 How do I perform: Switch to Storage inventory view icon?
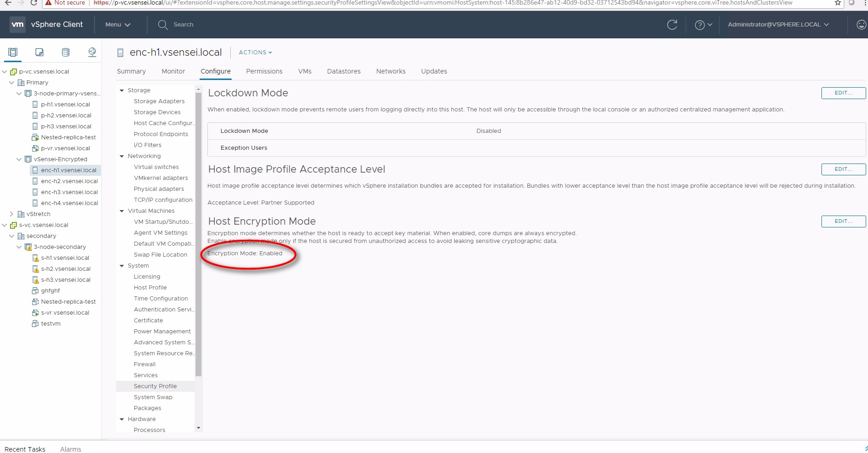66,52
